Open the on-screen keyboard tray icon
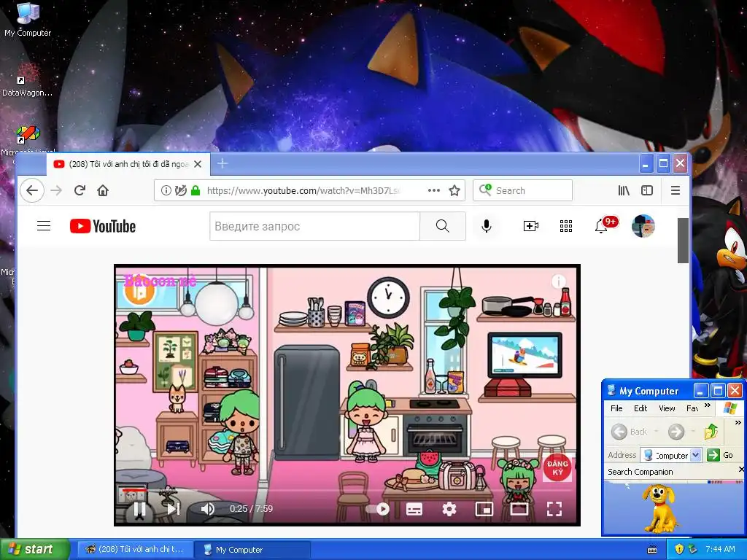 point(652,550)
